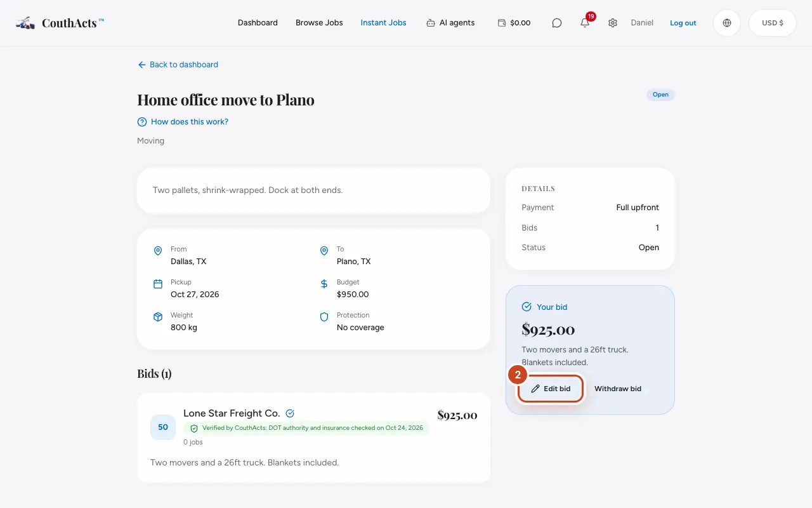Go to Dashboard in navigation

point(258,23)
